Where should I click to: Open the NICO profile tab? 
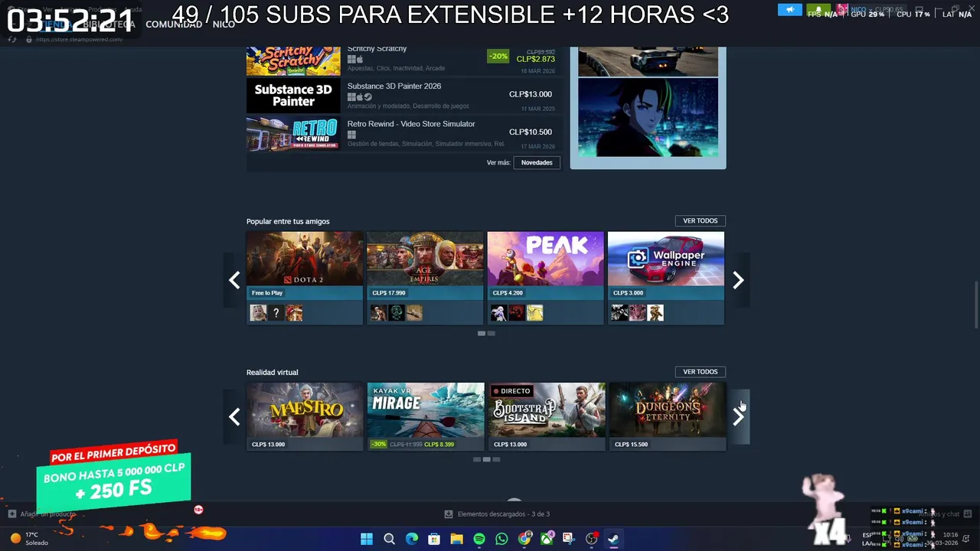click(224, 24)
